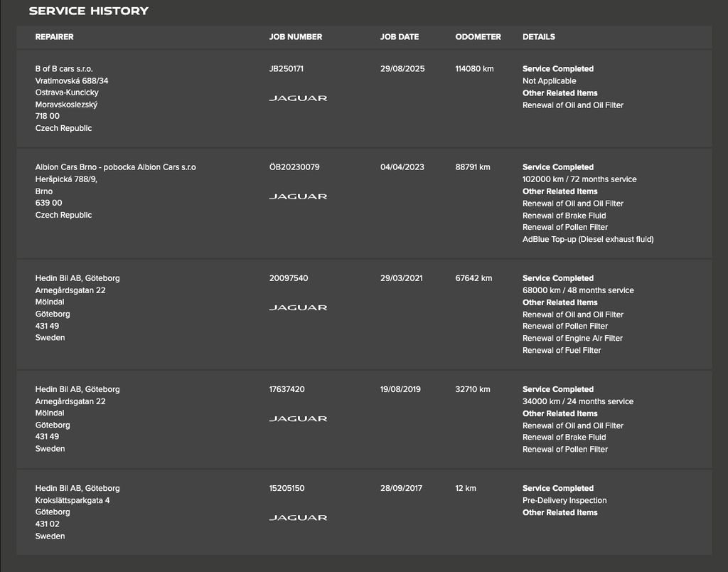This screenshot has height=572, width=728.
Task: Click the 114080 km odometer reading
Action: point(474,69)
